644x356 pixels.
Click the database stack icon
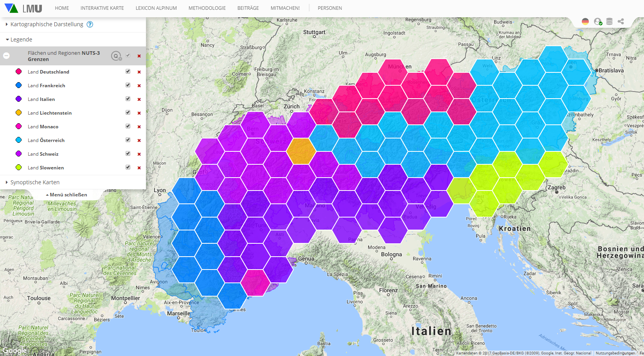(609, 22)
